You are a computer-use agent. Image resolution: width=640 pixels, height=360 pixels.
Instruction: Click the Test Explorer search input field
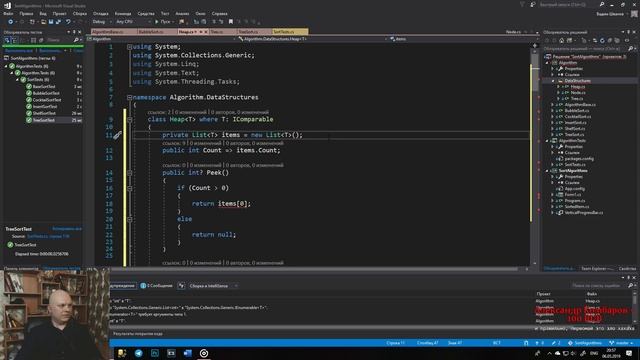60,40
